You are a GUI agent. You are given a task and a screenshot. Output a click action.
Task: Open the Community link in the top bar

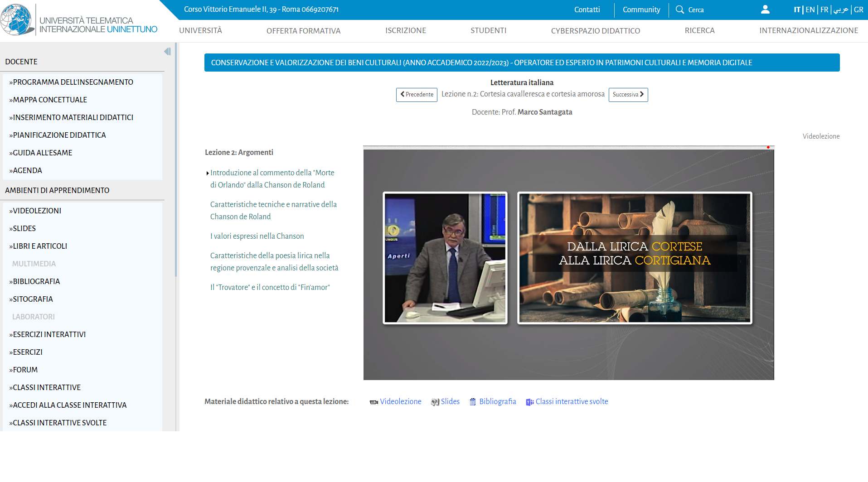pos(641,10)
